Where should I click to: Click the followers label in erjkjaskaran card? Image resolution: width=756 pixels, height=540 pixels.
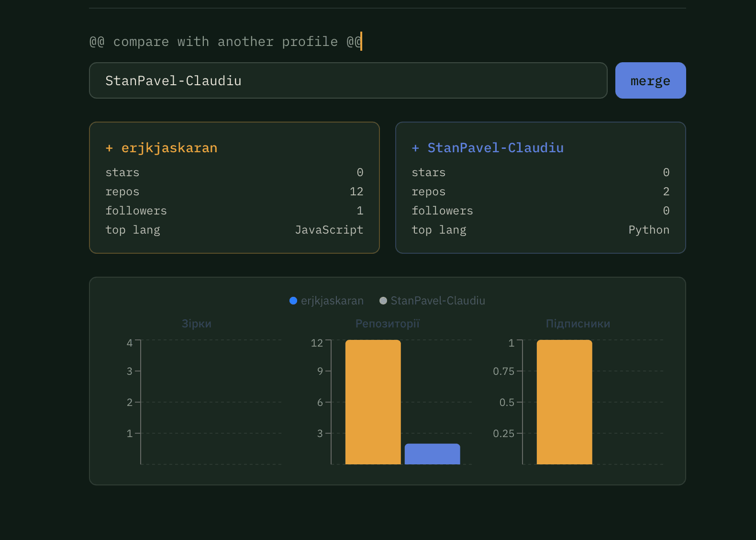pyautogui.click(x=136, y=211)
